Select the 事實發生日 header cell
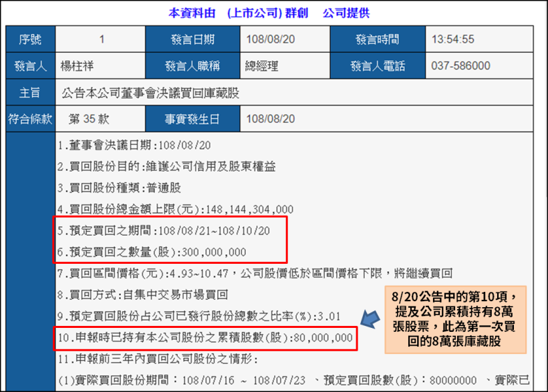 (x=192, y=119)
